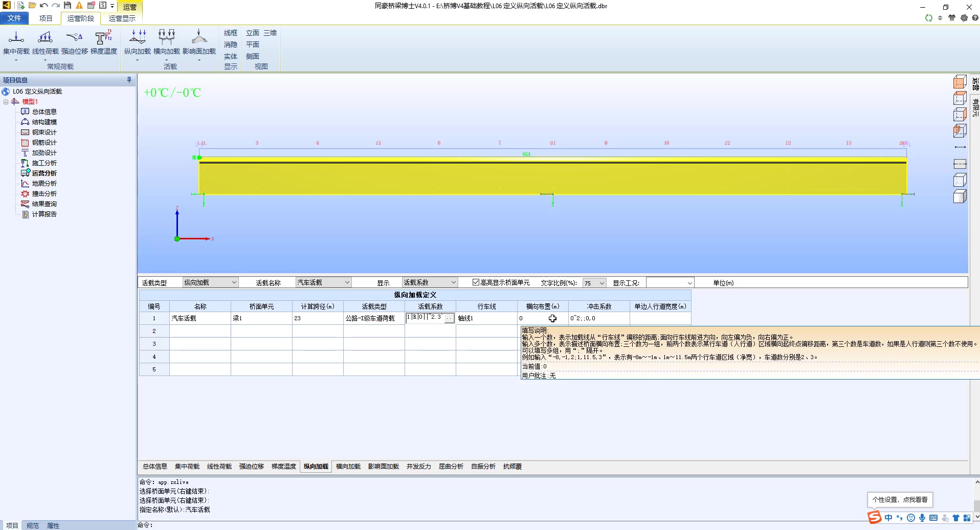The image size is (980, 530).
Task: Click the 线框 wireframe display button
Action: (x=231, y=33)
